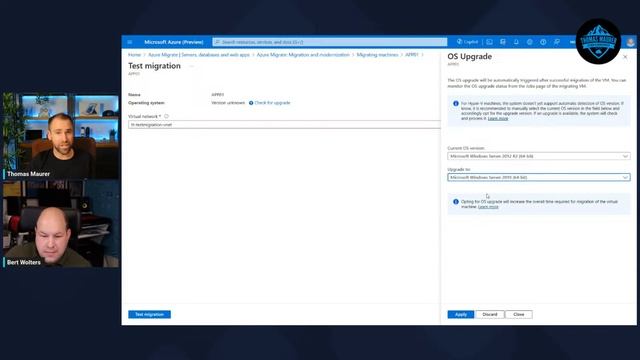Click the Bert Wolters video thumbnail

click(x=61, y=224)
